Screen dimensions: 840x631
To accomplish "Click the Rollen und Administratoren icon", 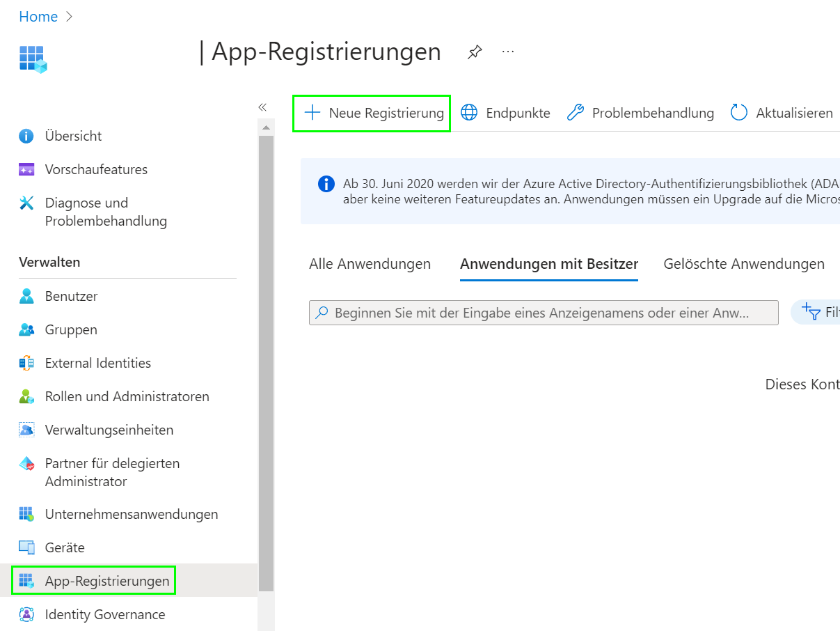I will [26, 396].
